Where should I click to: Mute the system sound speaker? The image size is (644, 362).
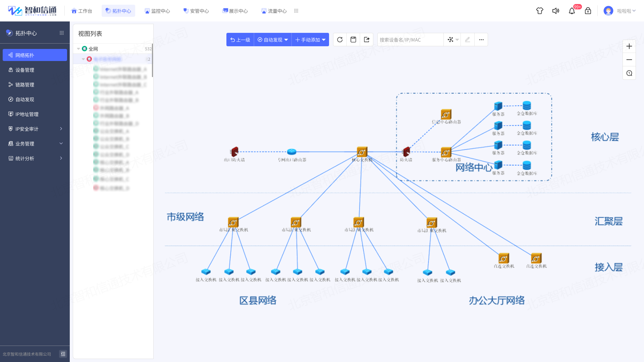pyautogui.click(x=555, y=11)
